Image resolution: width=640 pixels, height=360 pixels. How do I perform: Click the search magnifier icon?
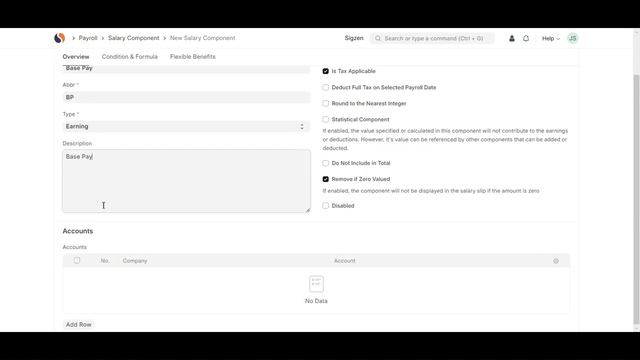point(378,38)
